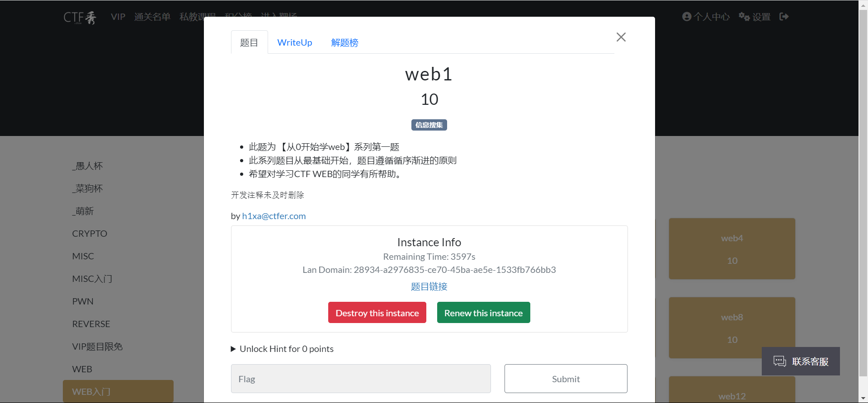Open the 解题榜 tab

click(x=344, y=42)
